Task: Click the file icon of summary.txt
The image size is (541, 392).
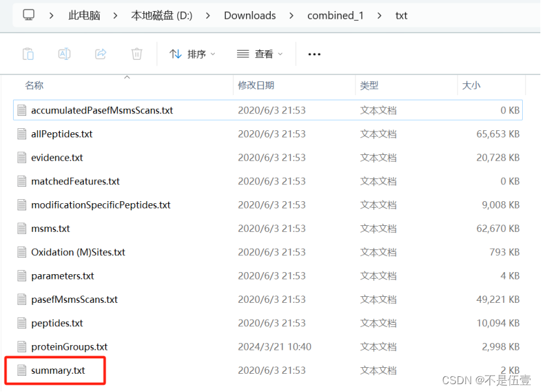Action: coord(21,371)
